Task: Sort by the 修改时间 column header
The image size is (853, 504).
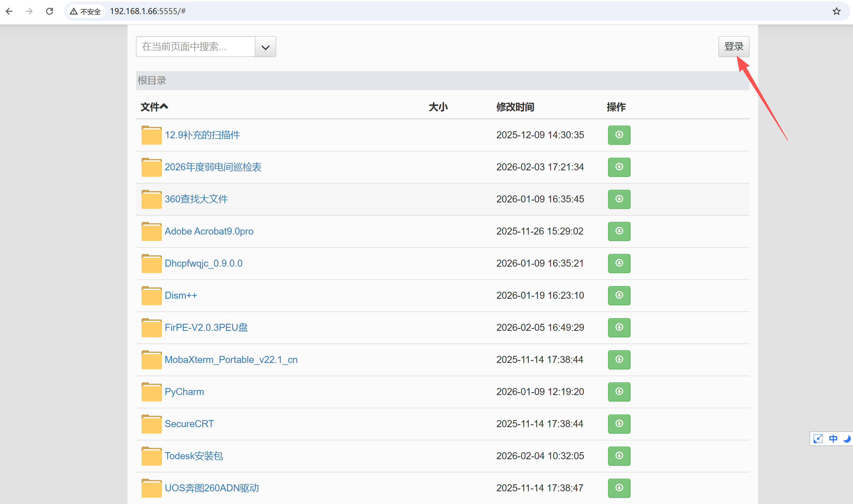Action: pyautogui.click(x=515, y=107)
